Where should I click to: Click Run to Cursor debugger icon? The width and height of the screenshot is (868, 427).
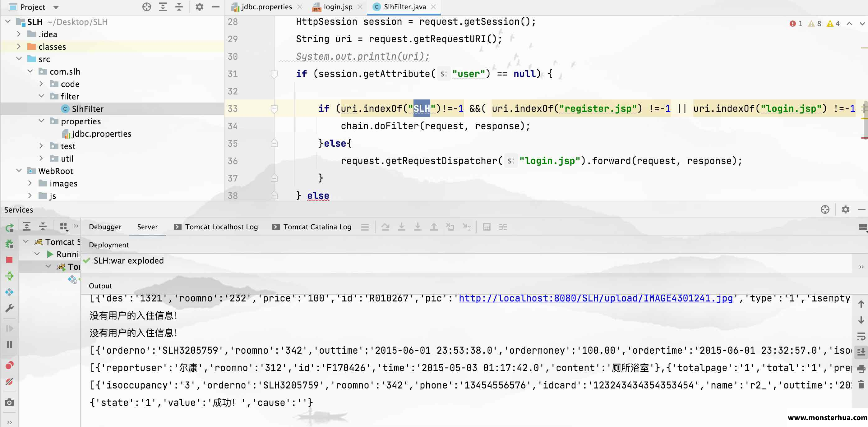tap(467, 227)
